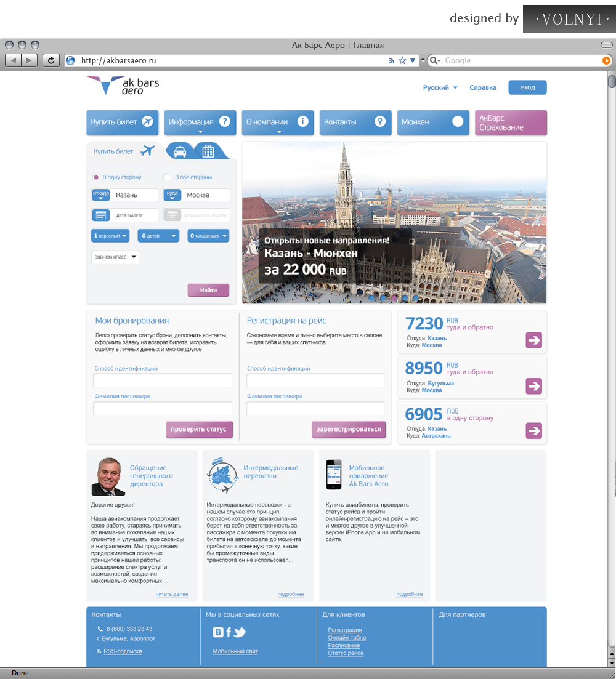This screenshot has height=679, width=616.
Task: Click the arrow for the 6905 RUB offer
Action: click(x=534, y=431)
